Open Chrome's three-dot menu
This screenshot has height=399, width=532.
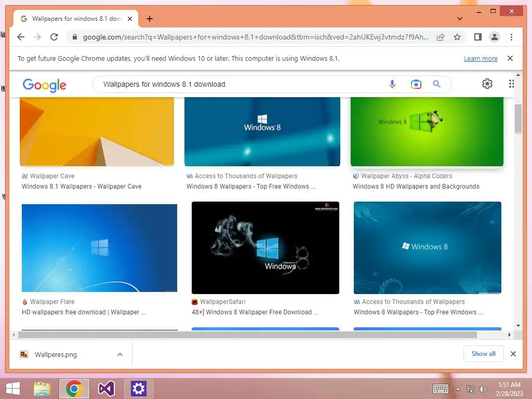(x=511, y=37)
